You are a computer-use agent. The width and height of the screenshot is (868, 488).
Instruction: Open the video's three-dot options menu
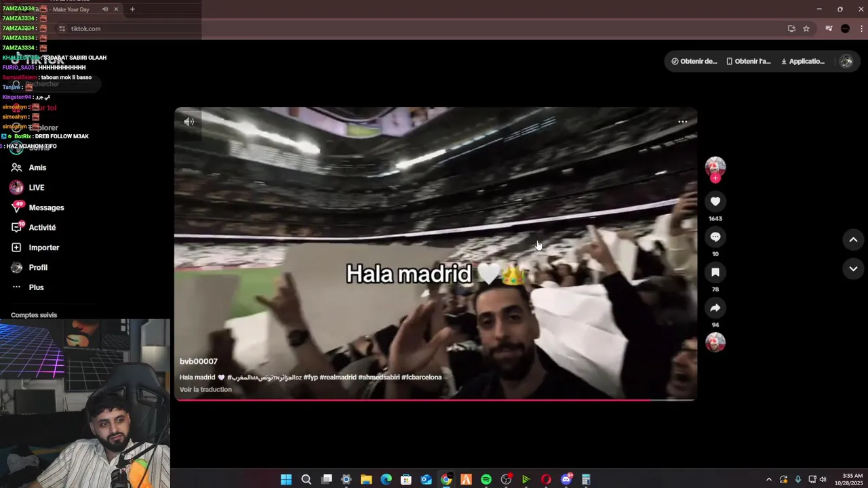pos(683,122)
